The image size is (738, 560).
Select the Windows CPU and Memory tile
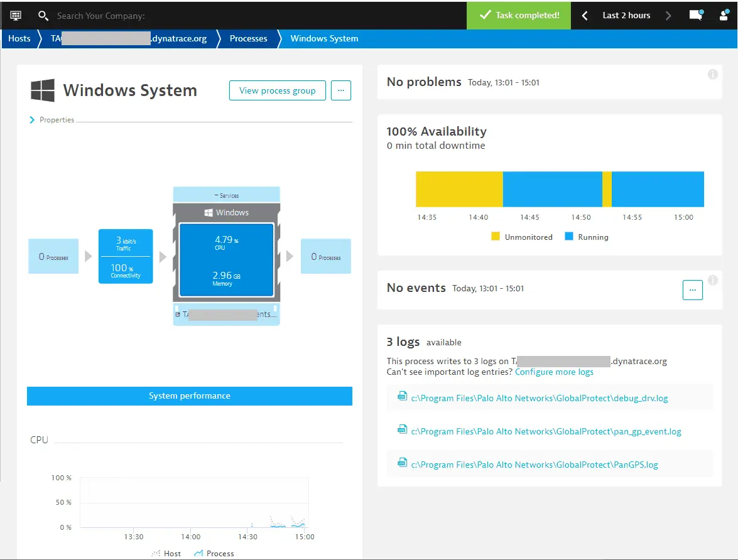226,261
